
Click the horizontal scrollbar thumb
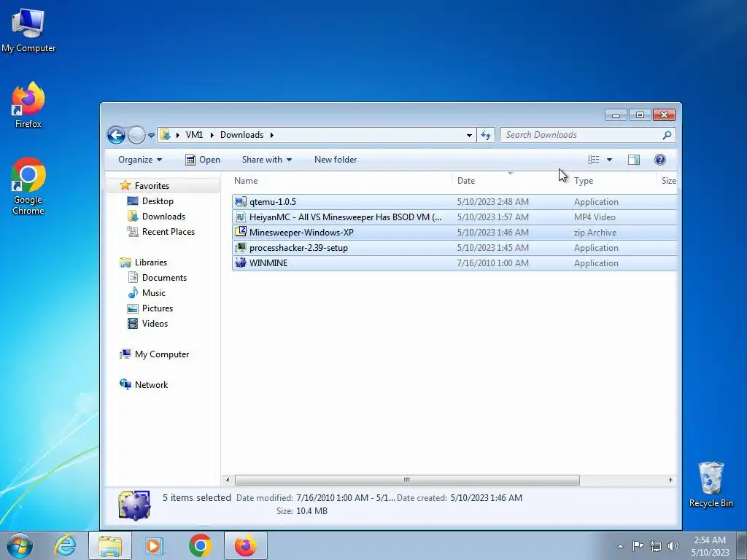point(407,480)
